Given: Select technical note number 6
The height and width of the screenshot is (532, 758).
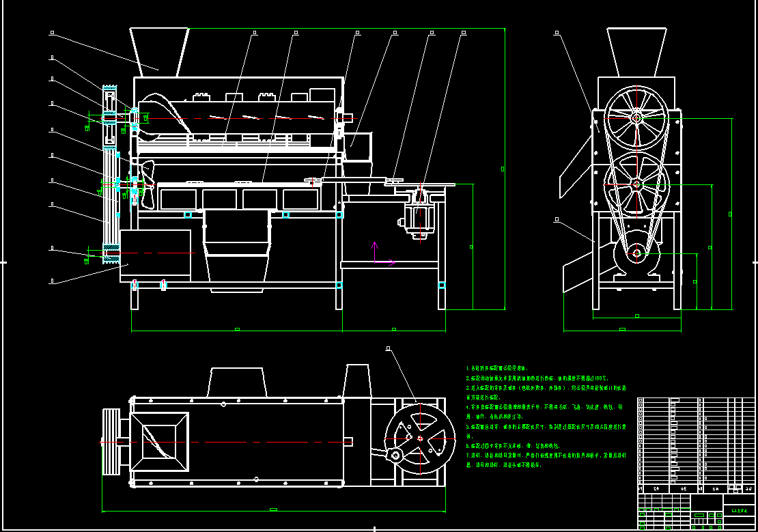Looking at the screenshot, I should tap(513, 446).
